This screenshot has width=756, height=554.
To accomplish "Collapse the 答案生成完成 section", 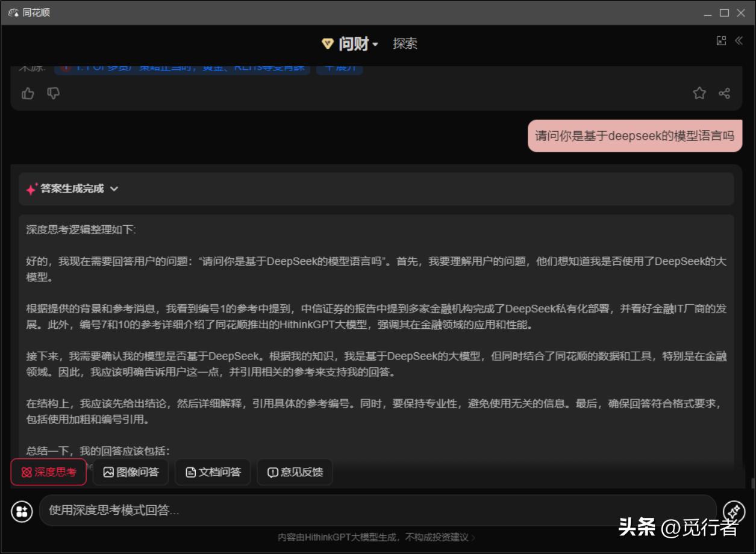I will click(114, 188).
